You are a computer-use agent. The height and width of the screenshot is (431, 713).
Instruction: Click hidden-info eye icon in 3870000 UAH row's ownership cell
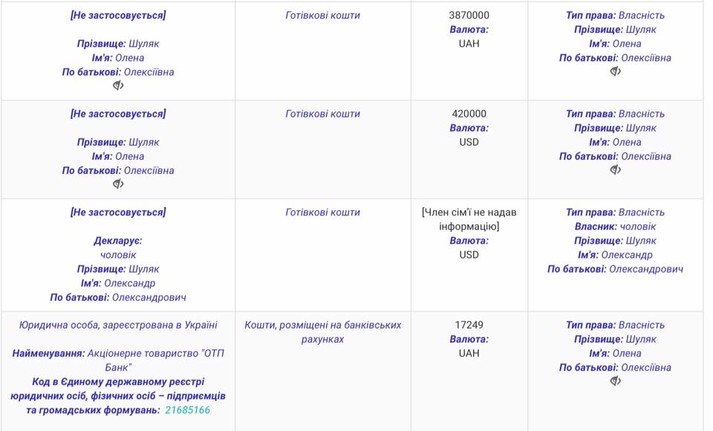[615, 72]
